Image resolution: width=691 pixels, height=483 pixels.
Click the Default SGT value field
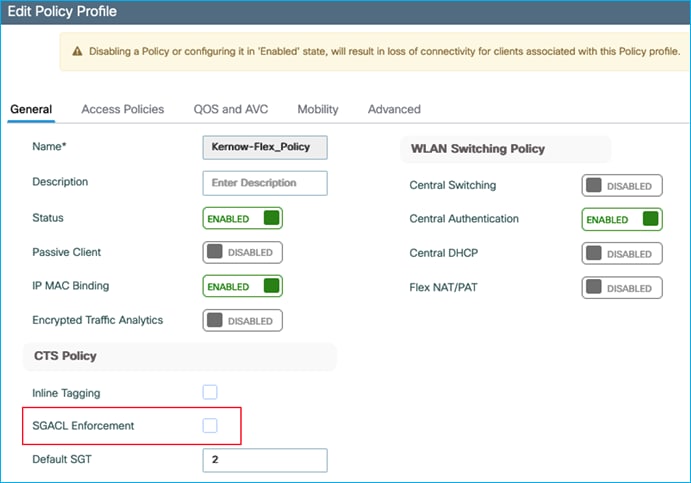pyautogui.click(x=265, y=460)
